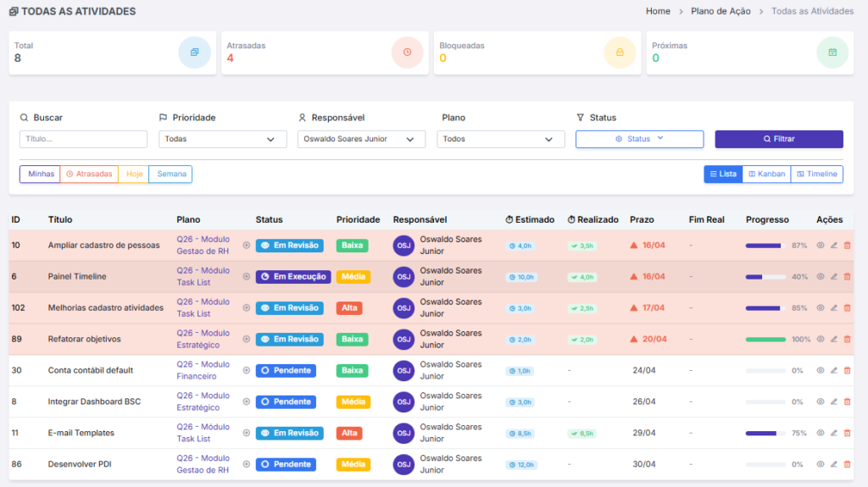Open plan link in Refatorar objetivos row
The height and width of the screenshot is (487, 868).
[203, 340]
